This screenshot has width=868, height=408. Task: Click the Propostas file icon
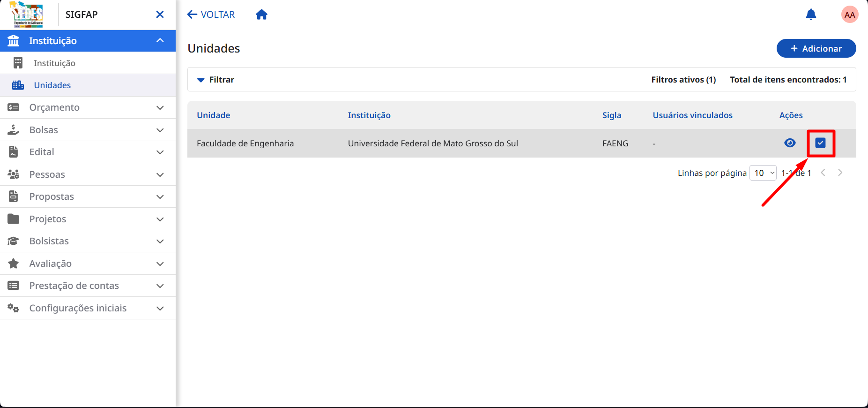[x=14, y=196]
